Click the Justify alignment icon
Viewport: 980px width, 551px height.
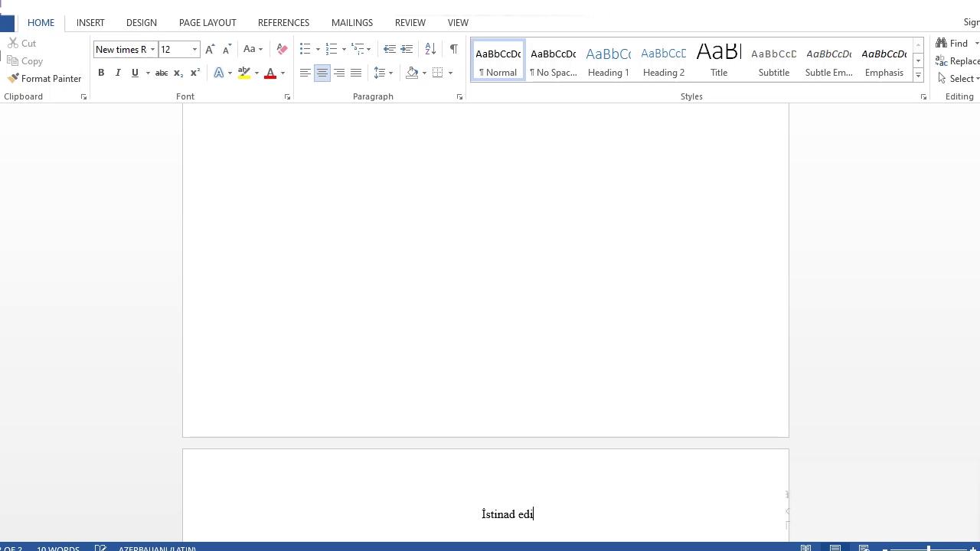click(356, 73)
